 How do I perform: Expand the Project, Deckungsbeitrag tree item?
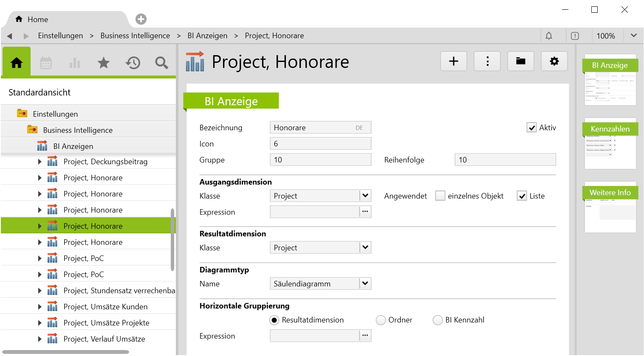40,162
